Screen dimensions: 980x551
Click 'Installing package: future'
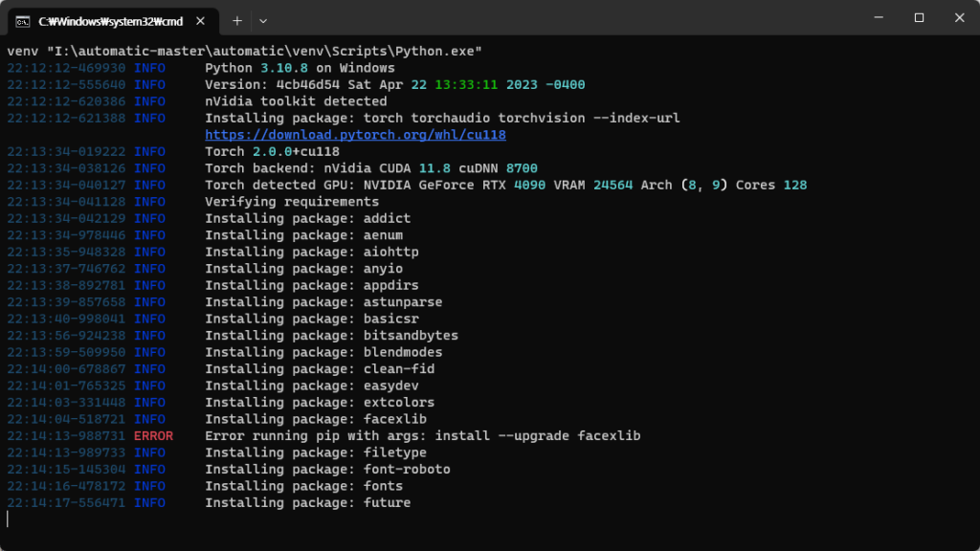point(307,503)
